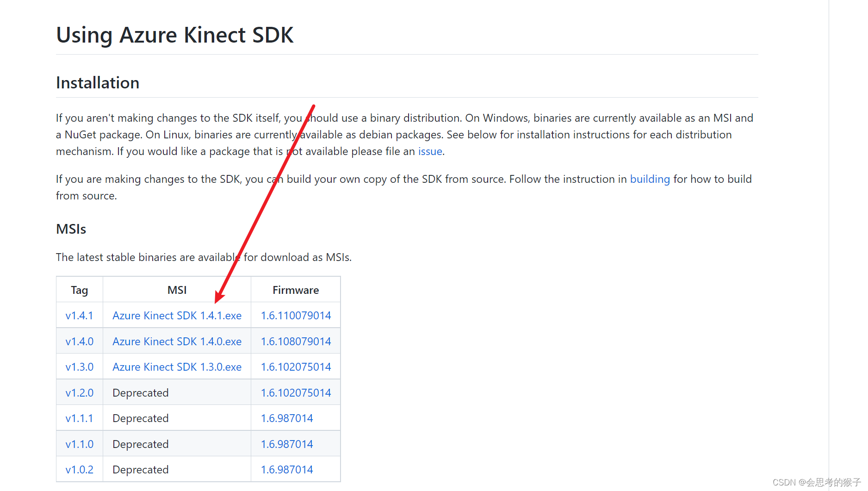
Task: Download Azure Kinect SDK 1.4.0.exe
Action: 177,341
